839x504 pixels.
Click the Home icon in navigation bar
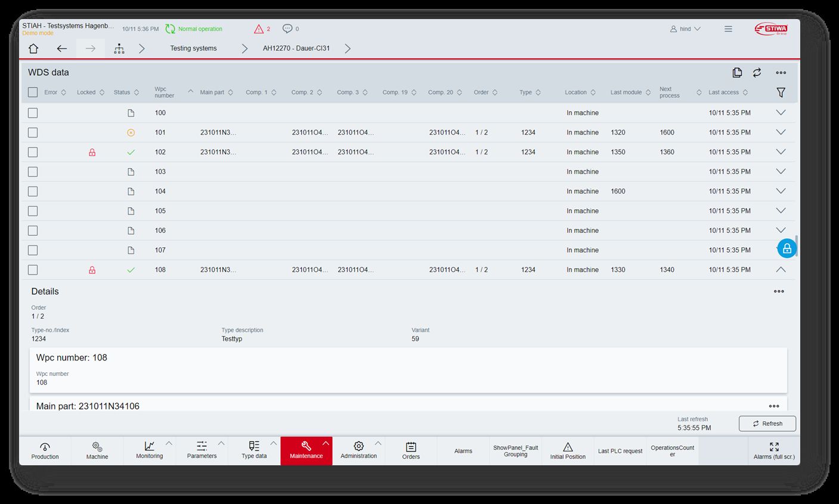(x=33, y=49)
